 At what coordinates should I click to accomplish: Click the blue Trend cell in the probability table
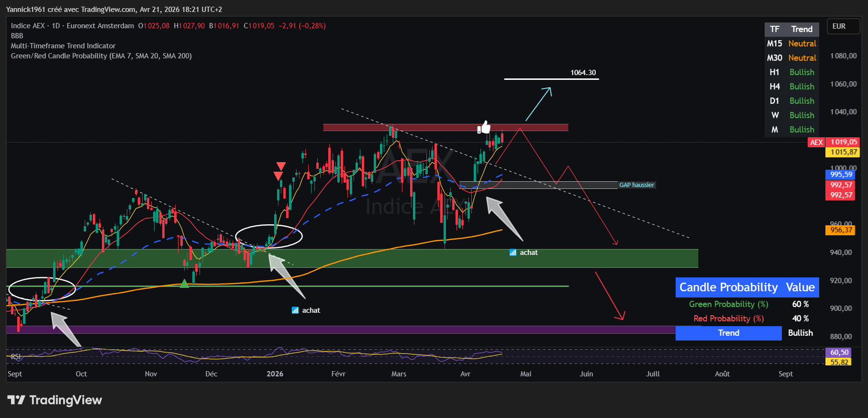(728, 333)
